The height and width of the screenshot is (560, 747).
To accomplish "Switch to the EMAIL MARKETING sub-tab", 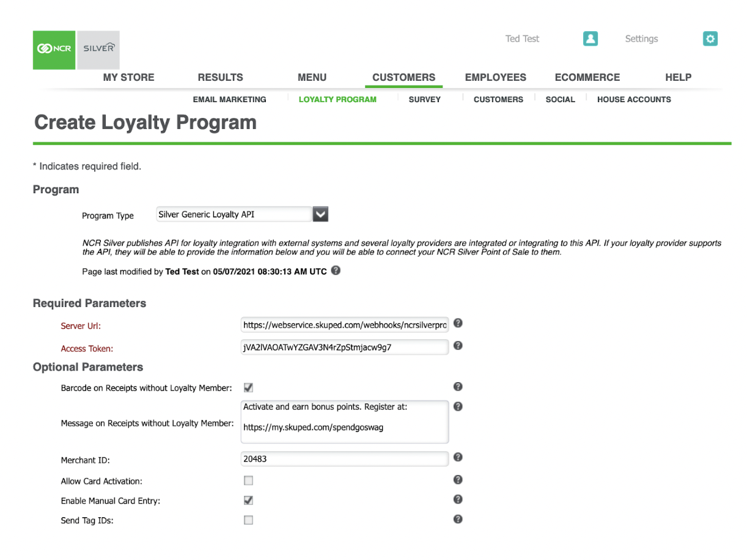I will [229, 100].
